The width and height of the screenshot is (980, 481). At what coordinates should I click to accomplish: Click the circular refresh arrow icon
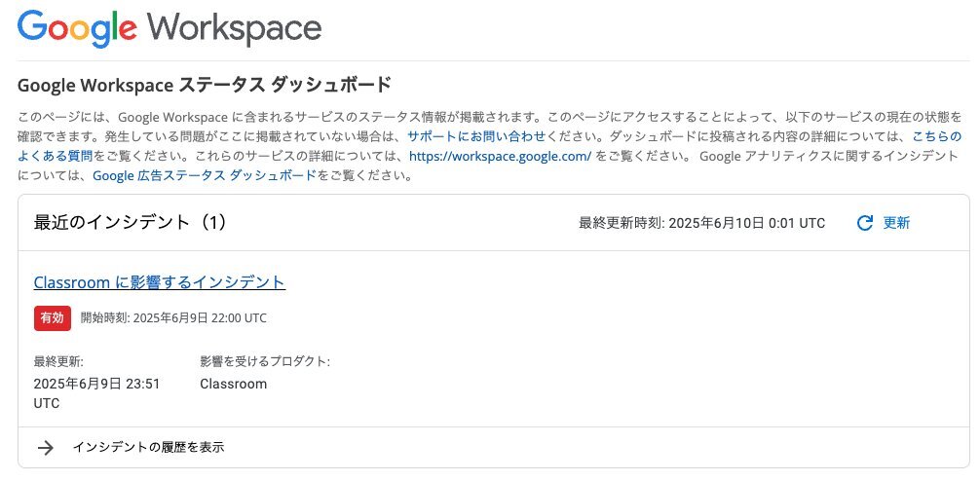(864, 223)
